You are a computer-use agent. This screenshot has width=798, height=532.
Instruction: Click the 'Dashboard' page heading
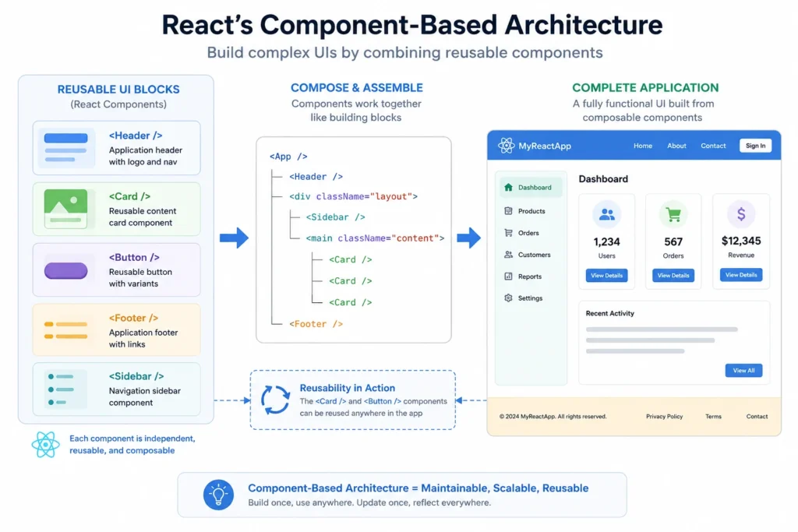[603, 179]
